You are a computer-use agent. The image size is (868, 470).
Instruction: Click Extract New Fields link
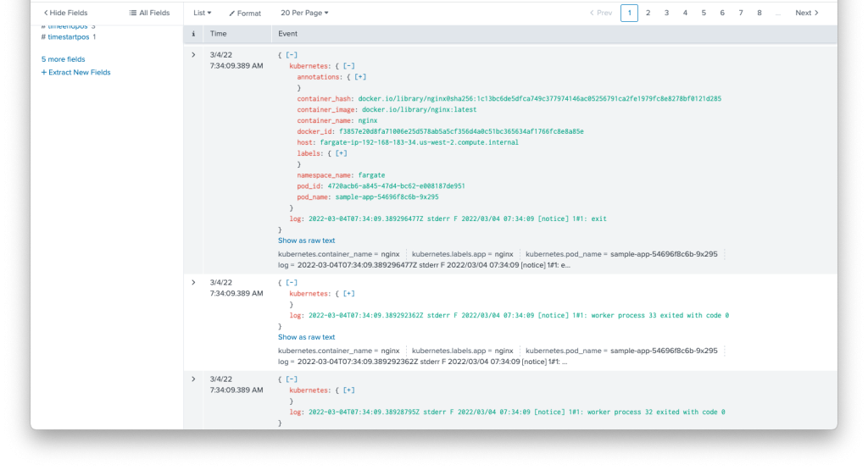75,72
